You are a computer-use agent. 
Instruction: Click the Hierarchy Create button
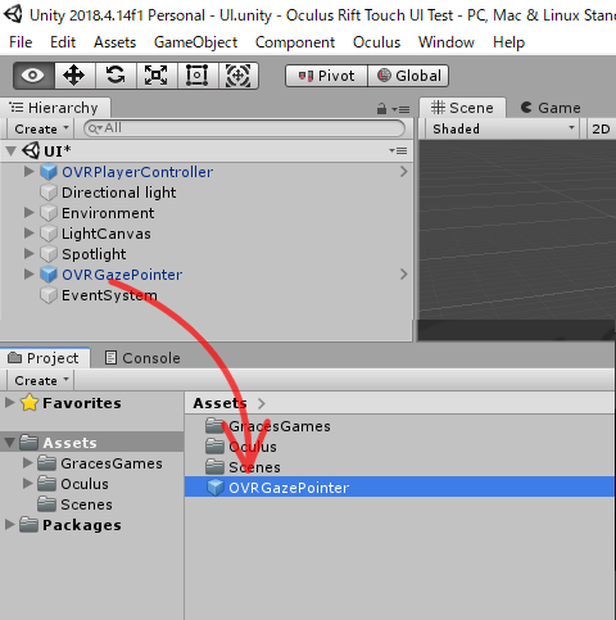click(x=41, y=129)
